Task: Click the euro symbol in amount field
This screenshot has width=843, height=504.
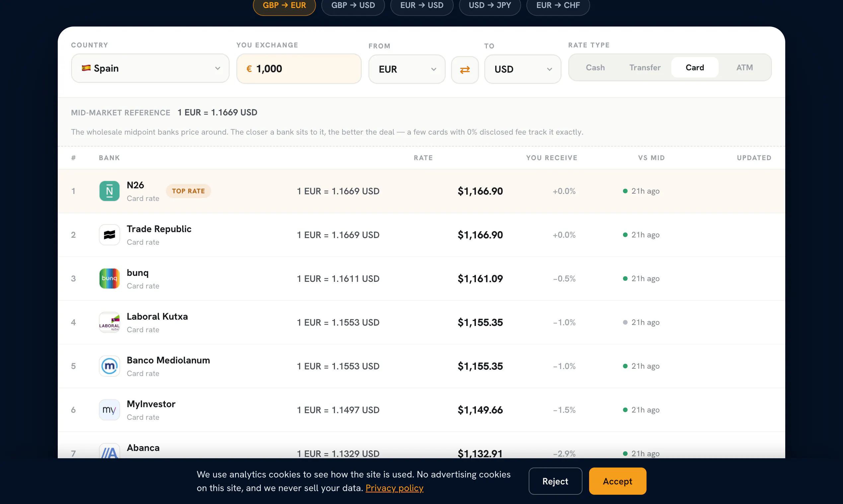Action: tap(249, 69)
